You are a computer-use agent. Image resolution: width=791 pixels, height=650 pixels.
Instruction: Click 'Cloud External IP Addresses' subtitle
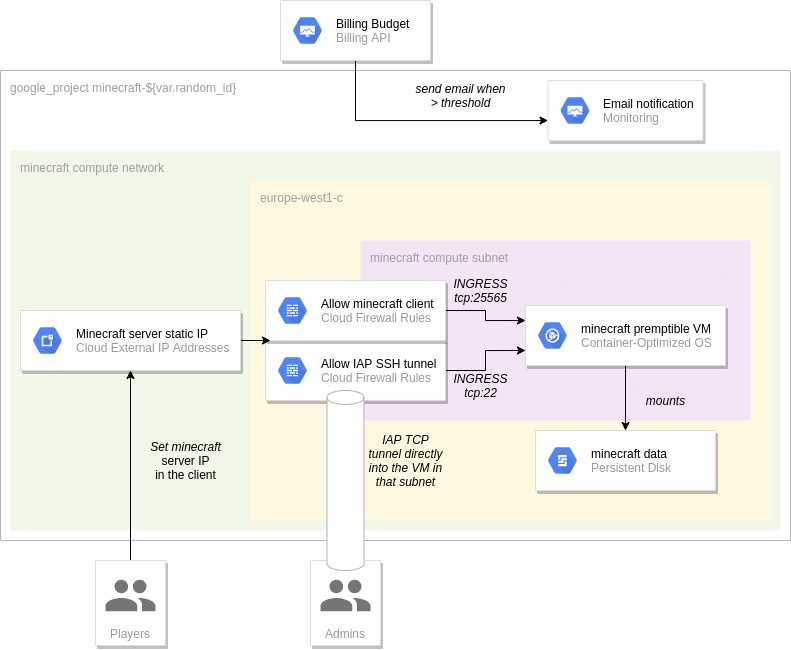152,348
